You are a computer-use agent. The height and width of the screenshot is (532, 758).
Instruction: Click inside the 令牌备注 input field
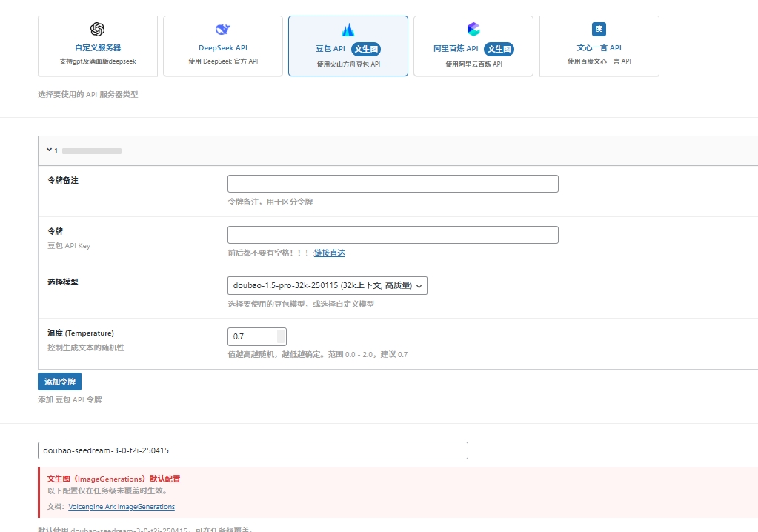pos(392,183)
